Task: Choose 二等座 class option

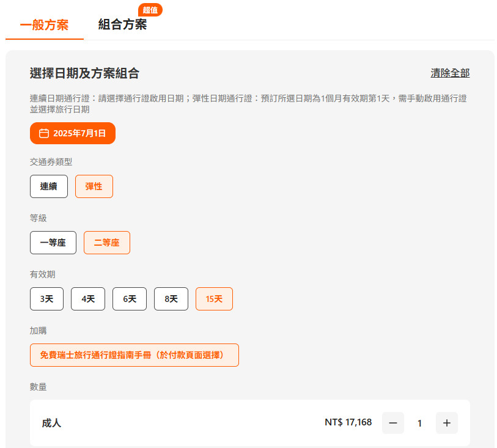Action: click(107, 243)
